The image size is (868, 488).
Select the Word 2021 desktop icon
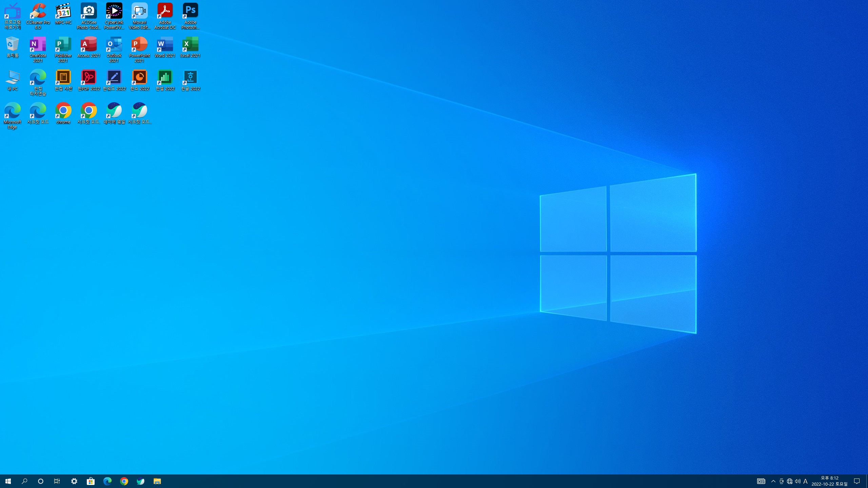coord(165,47)
